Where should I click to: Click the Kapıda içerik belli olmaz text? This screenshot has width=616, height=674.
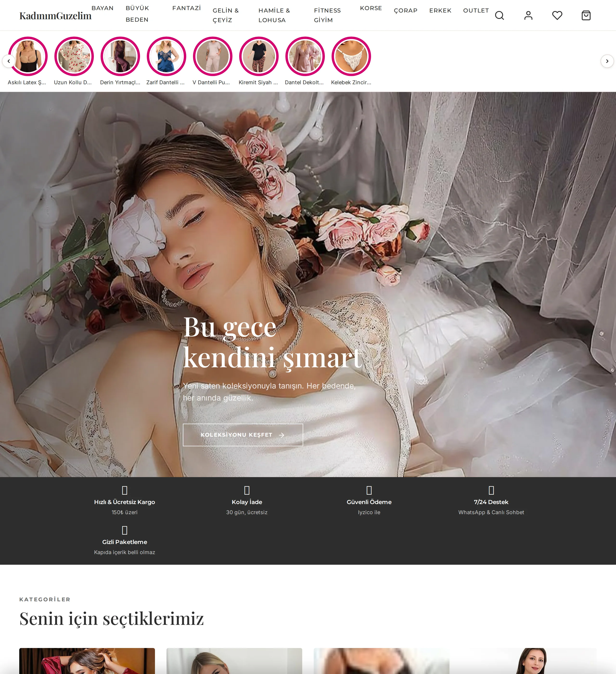125,552
